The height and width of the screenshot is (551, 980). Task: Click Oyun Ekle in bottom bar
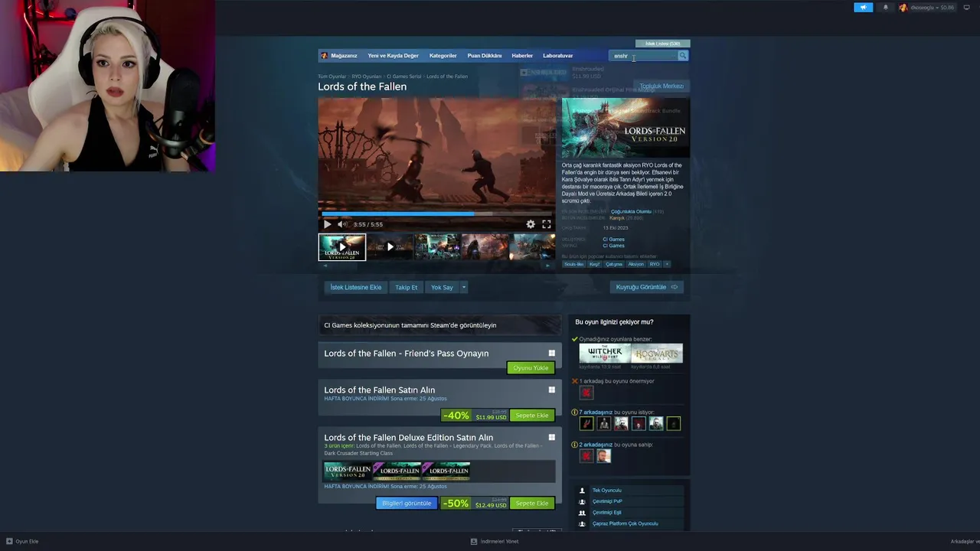click(22, 541)
